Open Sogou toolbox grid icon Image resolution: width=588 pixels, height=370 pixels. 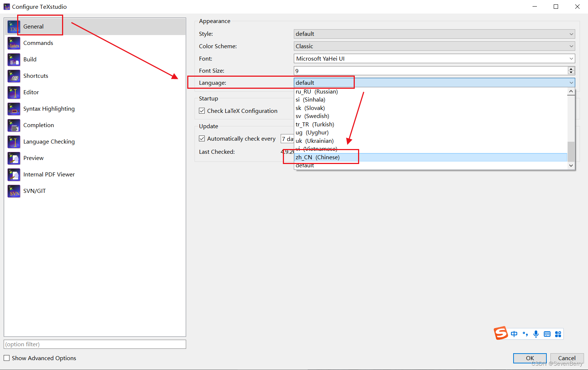tap(558, 334)
